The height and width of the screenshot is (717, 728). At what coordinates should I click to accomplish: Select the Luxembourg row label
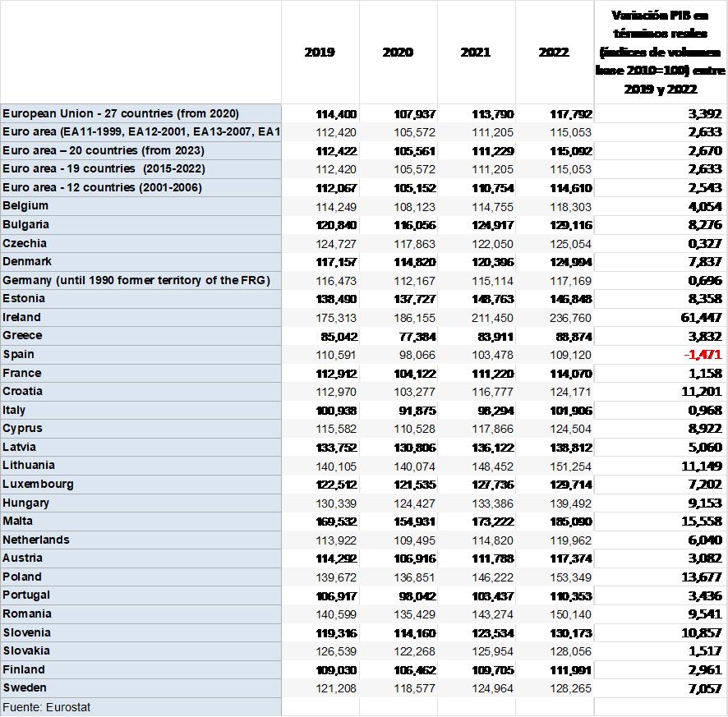[x=38, y=484]
